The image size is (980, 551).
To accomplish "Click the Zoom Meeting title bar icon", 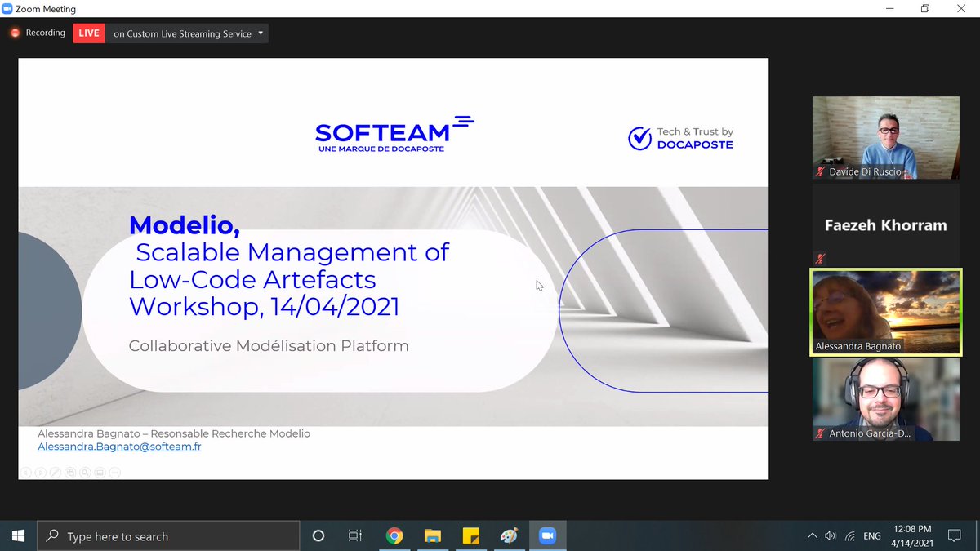I will [7, 9].
